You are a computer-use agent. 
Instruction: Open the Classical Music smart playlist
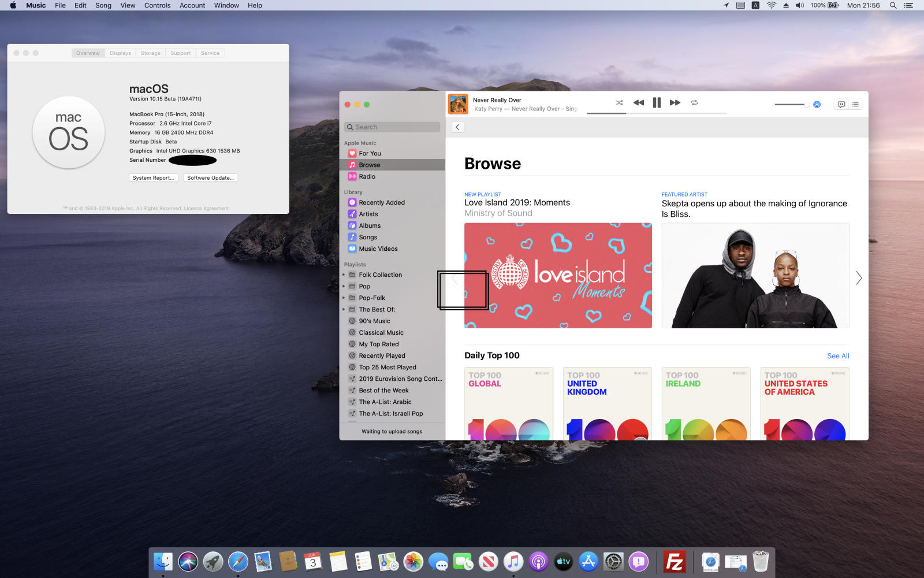[392, 333]
